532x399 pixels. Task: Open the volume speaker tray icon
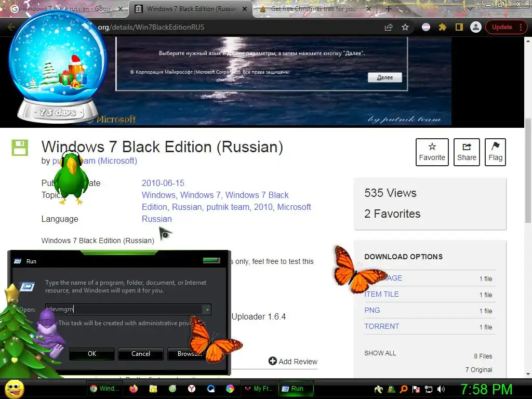[441, 389]
